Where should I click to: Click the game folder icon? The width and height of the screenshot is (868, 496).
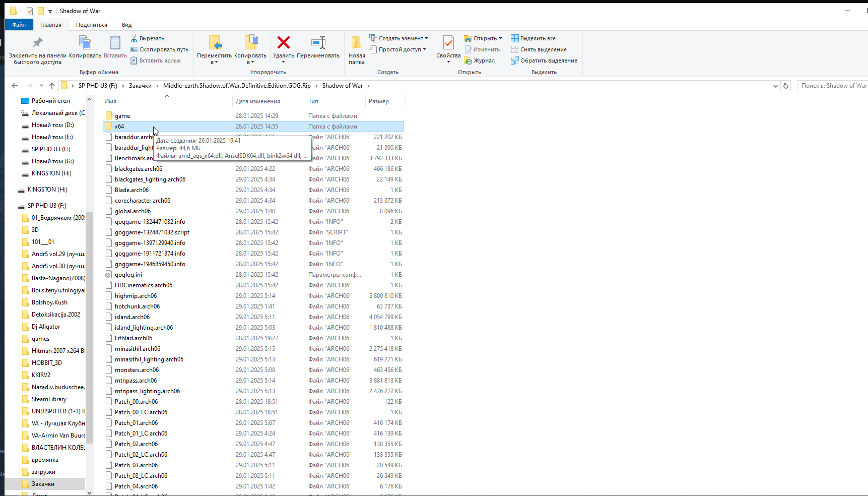click(x=109, y=116)
